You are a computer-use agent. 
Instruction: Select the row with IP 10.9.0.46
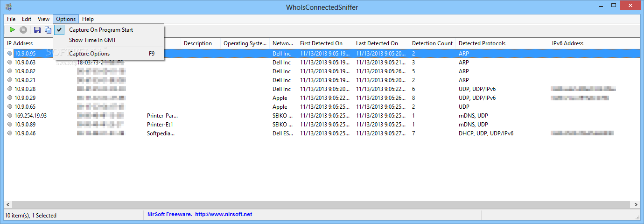pyautogui.click(x=322, y=133)
